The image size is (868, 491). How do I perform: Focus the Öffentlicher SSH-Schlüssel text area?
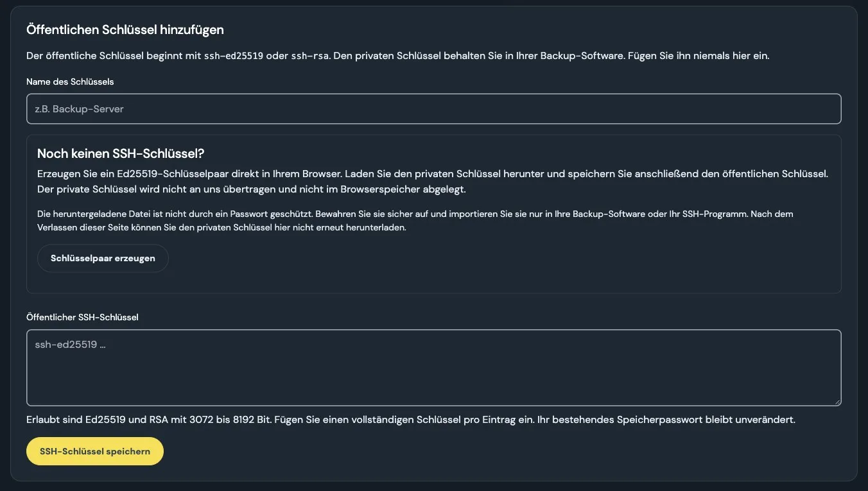[x=433, y=368]
